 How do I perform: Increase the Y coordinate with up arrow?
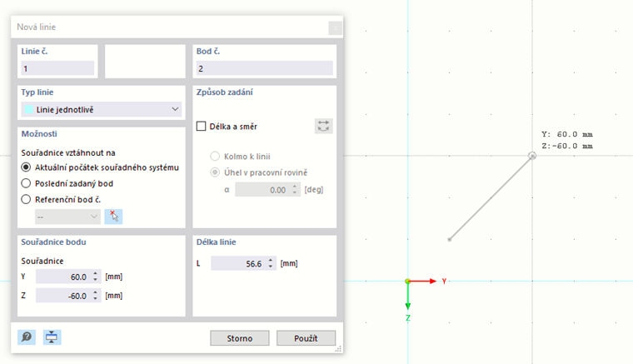pos(96,273)
